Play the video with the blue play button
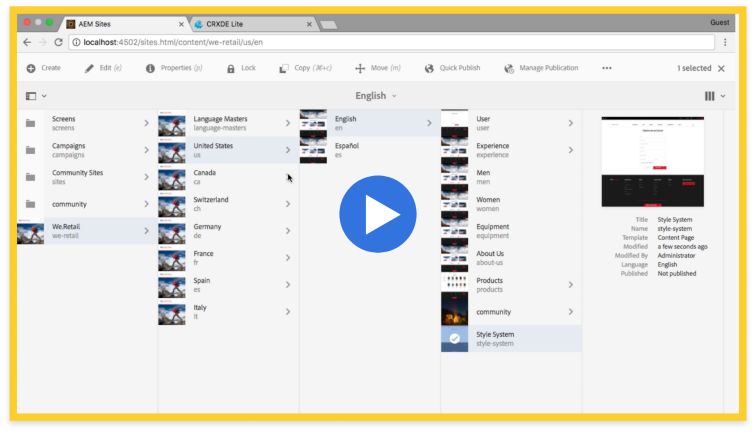The height and width of the screenshot is (434, 756). click(x=378, y=214)
